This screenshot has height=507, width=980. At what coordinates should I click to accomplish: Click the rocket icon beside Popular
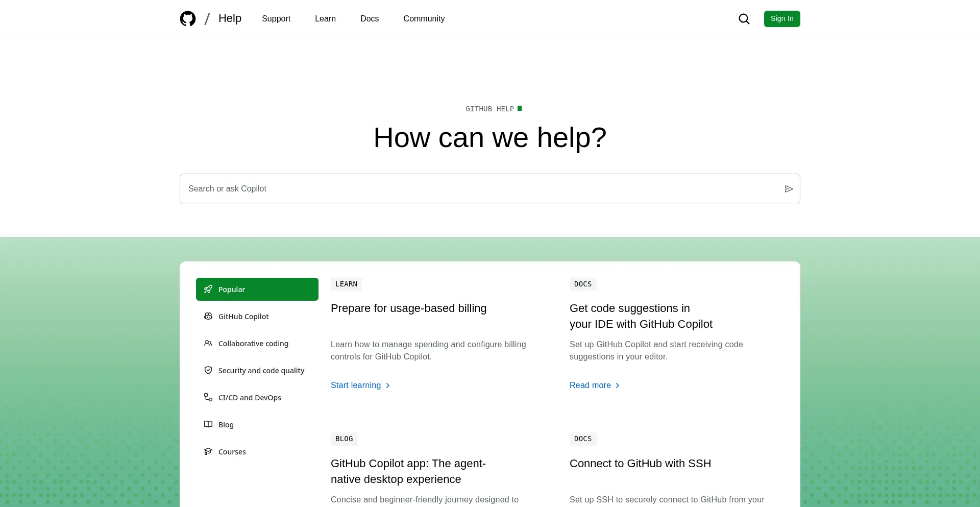coord(208,289)
